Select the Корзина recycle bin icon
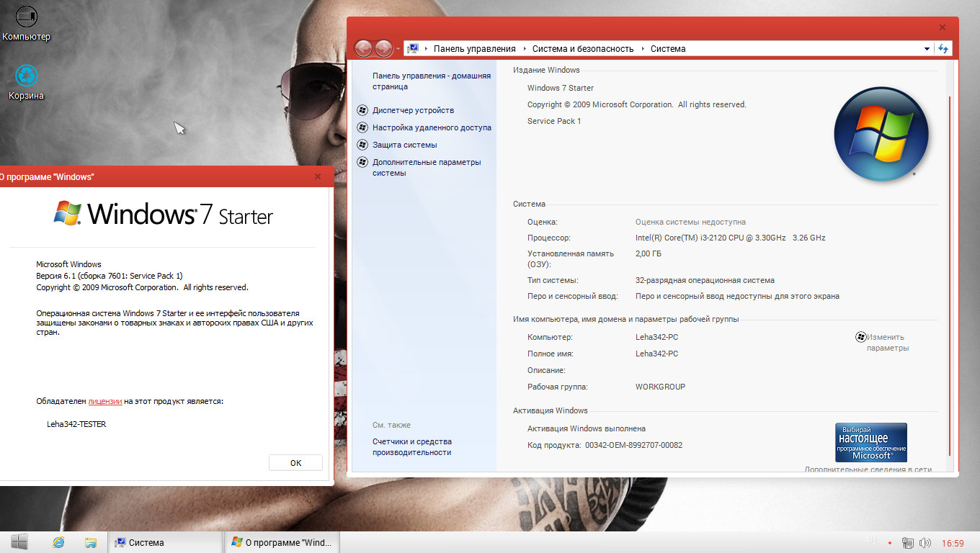 point(27,76)
